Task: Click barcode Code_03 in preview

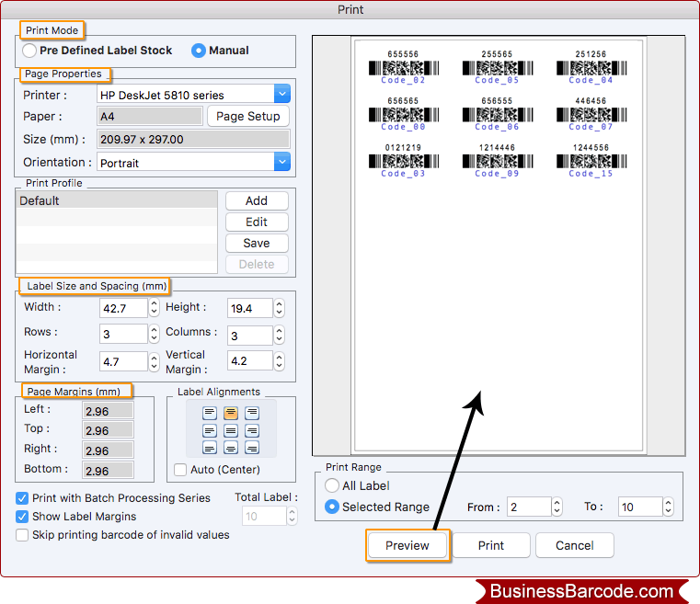Action: click(403, 161)
